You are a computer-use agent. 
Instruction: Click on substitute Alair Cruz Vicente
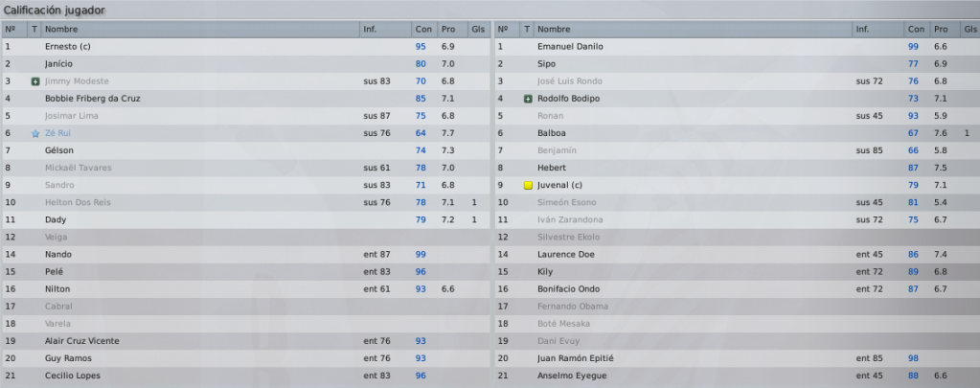point(81,341)
